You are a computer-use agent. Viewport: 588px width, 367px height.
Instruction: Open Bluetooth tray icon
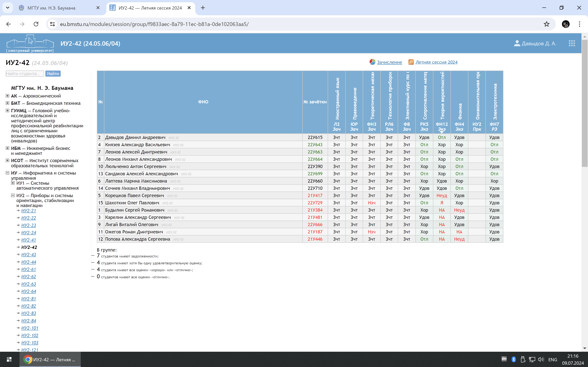[513, 359]
